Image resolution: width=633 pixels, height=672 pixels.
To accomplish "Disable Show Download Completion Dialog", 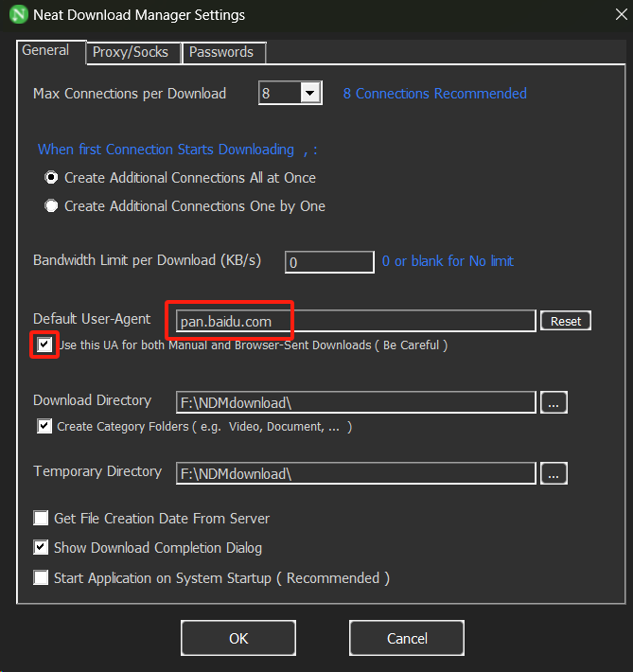I will tap(42, 548).
